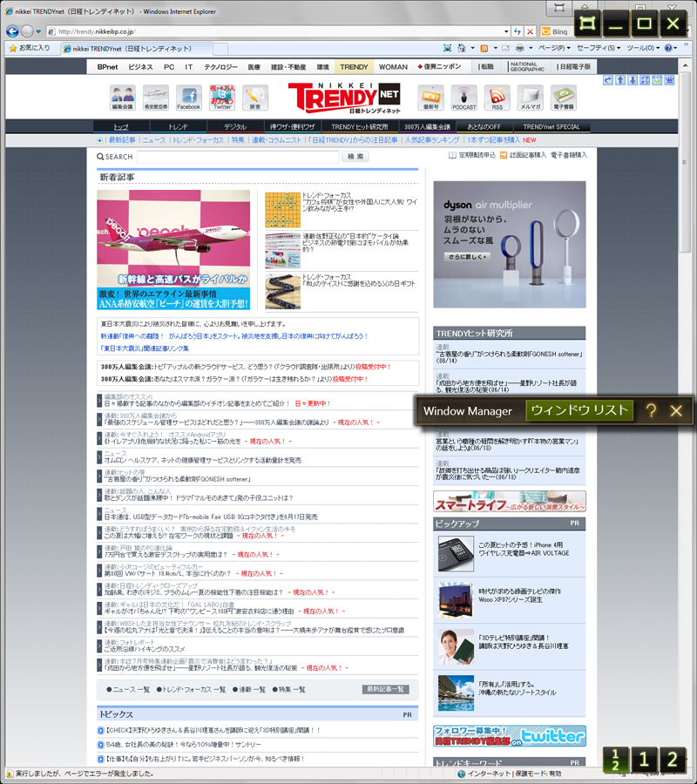This screenshot has height=784, width=697.
Task: Click the red stop loading icon
Action: (530, 31)
